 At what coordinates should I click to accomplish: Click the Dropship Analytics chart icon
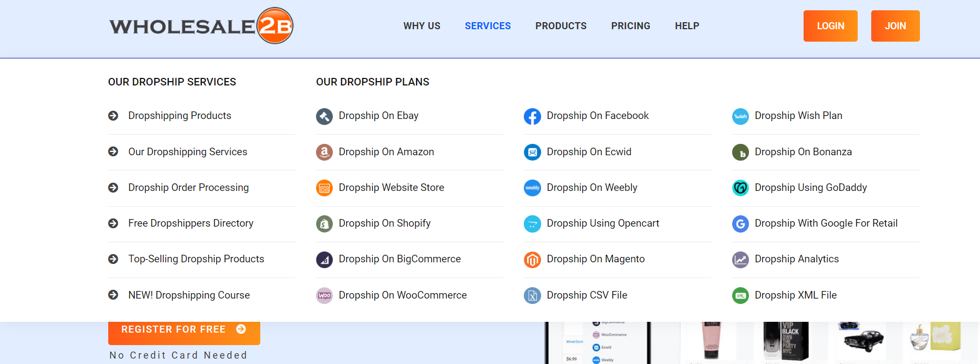point(740,260)
